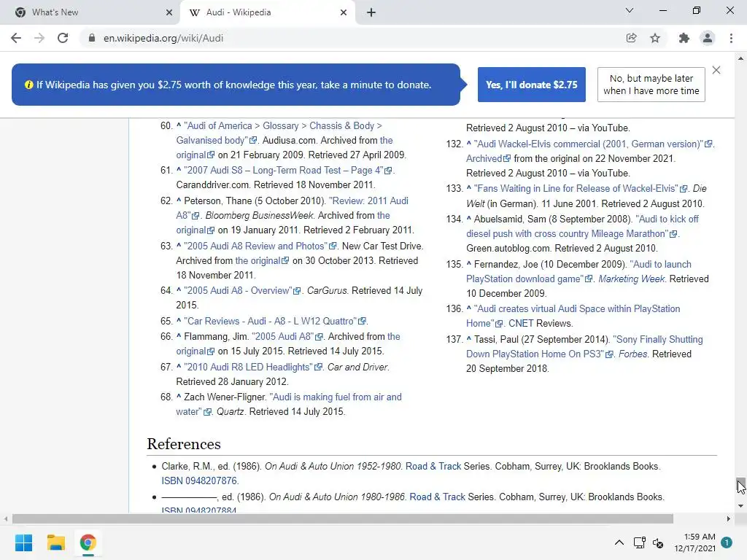Open Fans Waiting in Line for Wackel-Elvis link
The width and height of the screenshot is (747, 560).
pyautogui.click(x=581, y=189)
